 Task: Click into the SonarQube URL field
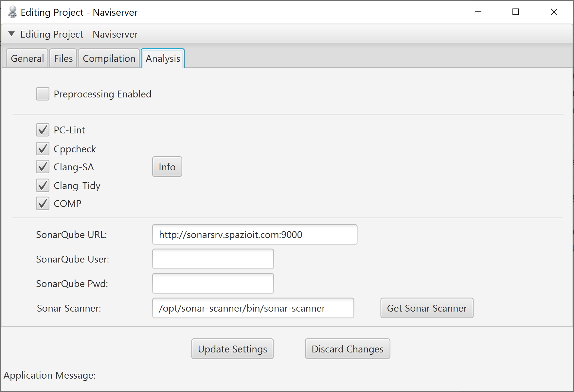(x=254, y=234)
